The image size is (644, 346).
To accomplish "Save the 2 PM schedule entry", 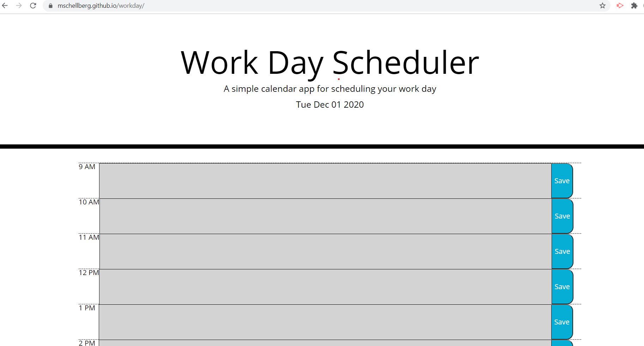I will (561, 343).
